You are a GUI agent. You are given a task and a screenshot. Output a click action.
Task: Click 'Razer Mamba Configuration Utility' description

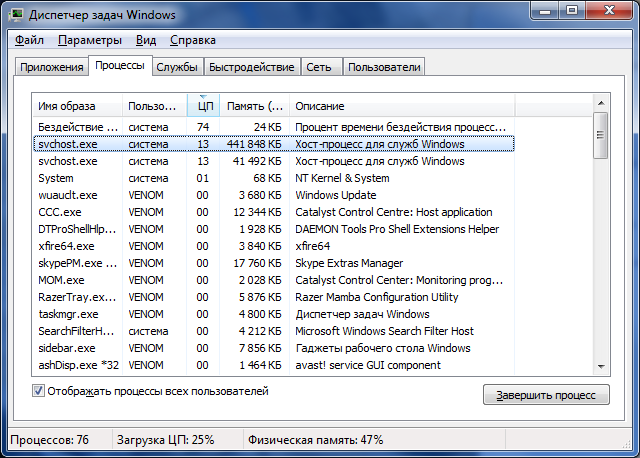[376, 297]
